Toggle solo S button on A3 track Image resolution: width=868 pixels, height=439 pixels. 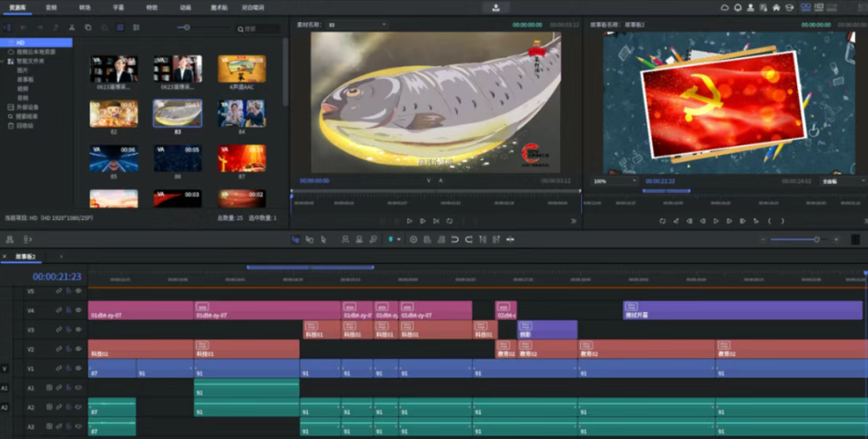(x=50, y=426)
